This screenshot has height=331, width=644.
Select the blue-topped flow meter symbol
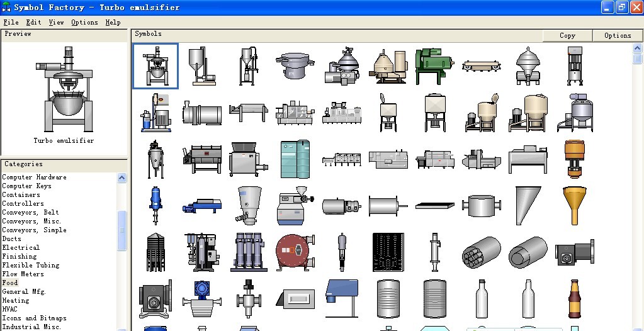point(201,299)
